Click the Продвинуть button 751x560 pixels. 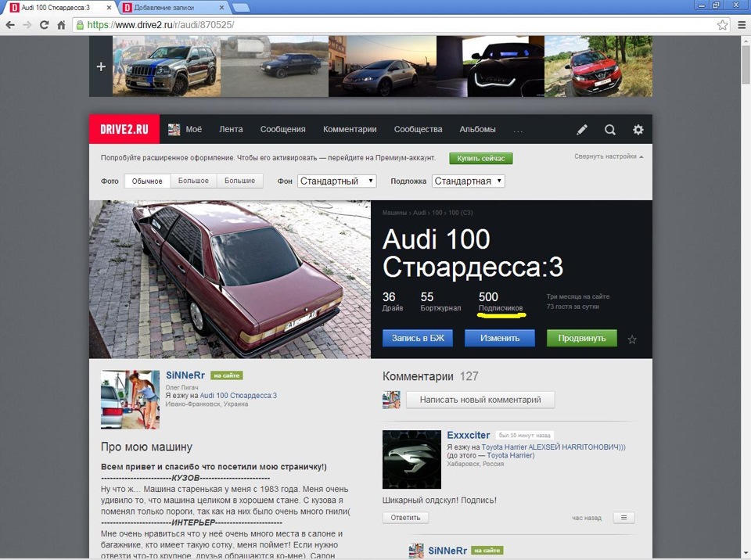(x=581, y=338)
